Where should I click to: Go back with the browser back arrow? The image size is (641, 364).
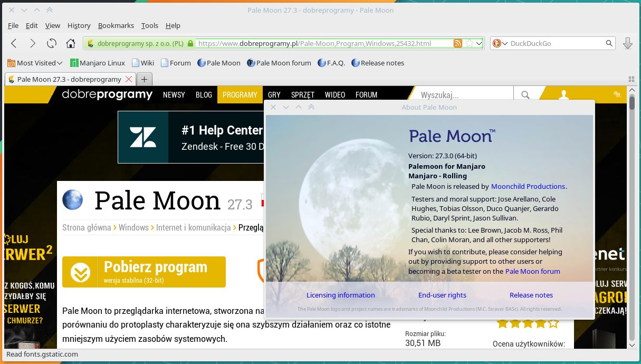14,43
